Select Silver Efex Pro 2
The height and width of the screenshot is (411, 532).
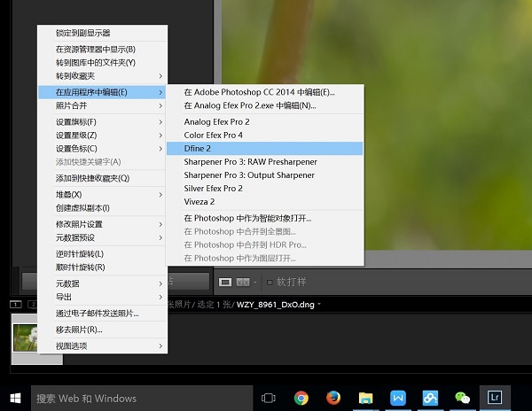(x=264, y=189)
